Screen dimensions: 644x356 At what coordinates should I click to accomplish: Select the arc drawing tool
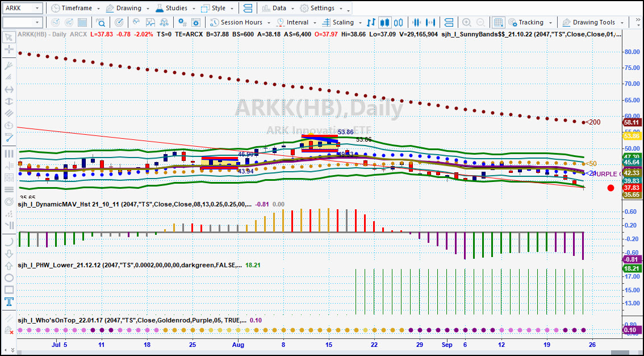pyautogui.click(x=9, y=242)
